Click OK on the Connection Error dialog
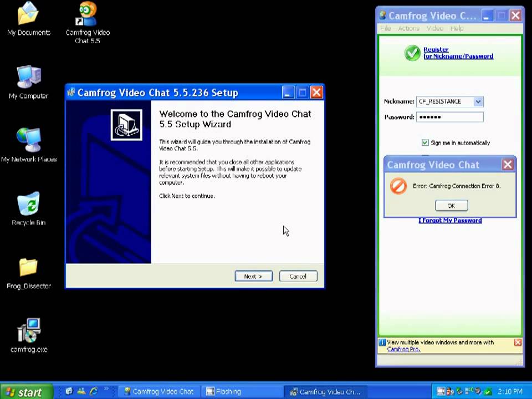Screen dimensions: 532x399 tap(451, 206)
